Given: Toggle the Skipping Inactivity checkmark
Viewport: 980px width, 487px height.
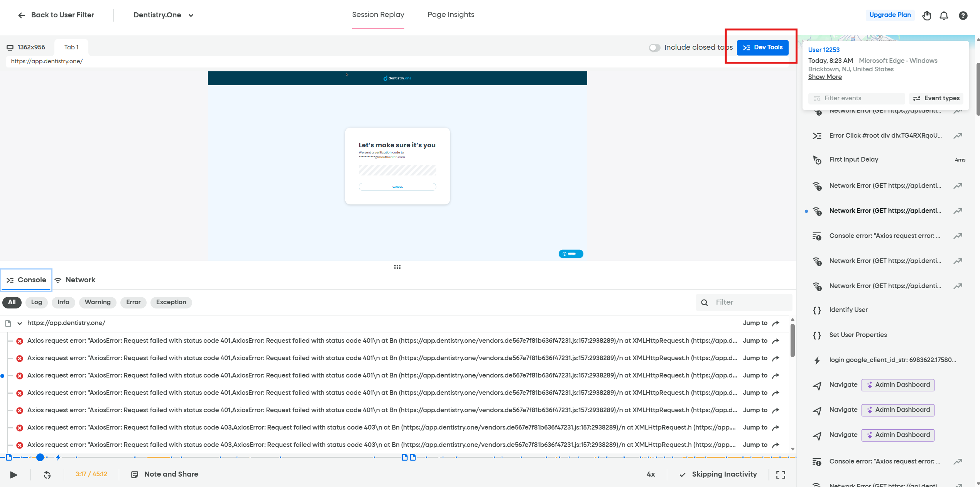Looking at the screenshot, I should [682, 475].
